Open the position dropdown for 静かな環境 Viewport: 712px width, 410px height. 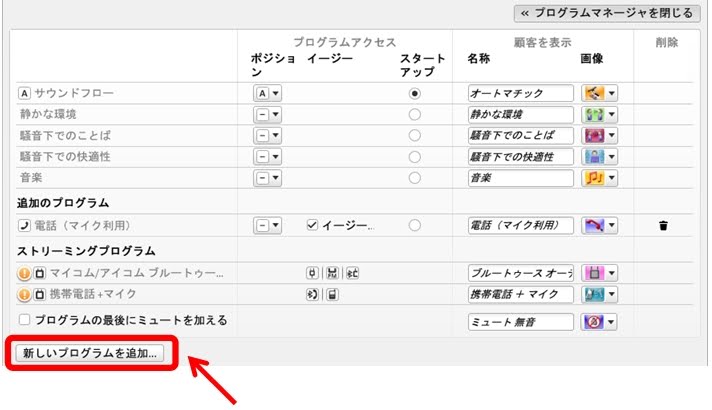(267, 114)
